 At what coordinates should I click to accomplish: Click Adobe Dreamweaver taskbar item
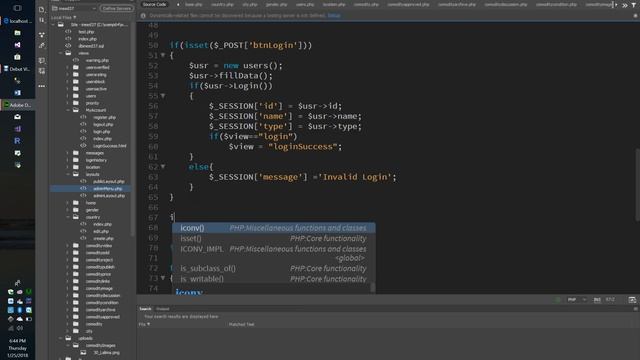click(x=17, y=105)
